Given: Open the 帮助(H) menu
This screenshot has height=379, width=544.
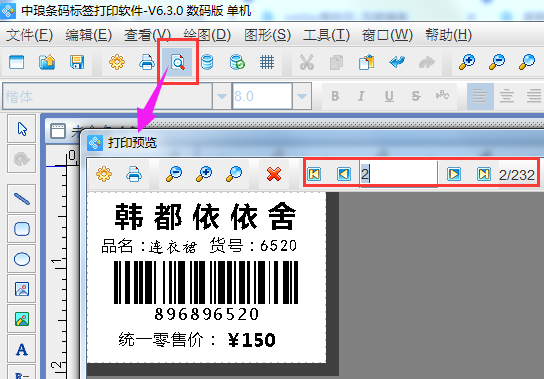Looking at the screenshot, I should pos(449,35).
